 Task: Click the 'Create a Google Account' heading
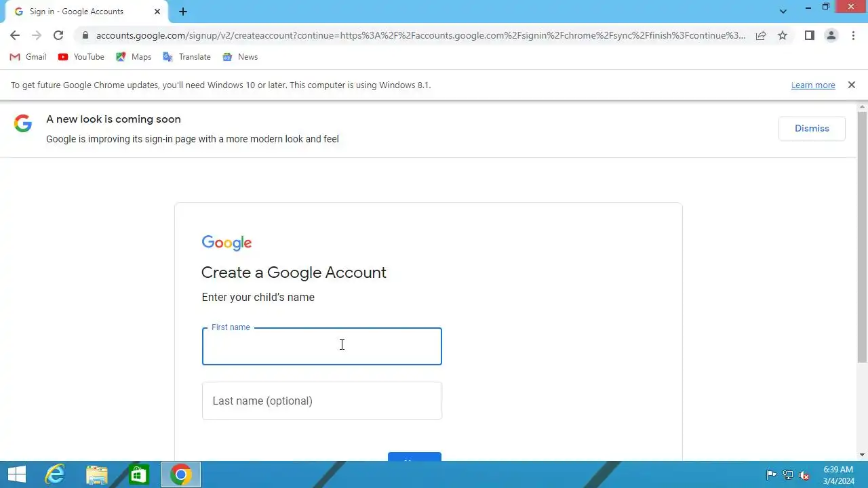pos(294,272)
